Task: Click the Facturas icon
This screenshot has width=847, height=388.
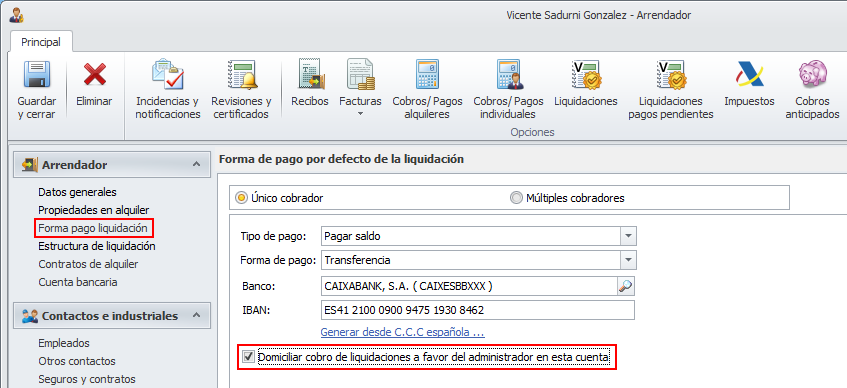Action: 360,75
